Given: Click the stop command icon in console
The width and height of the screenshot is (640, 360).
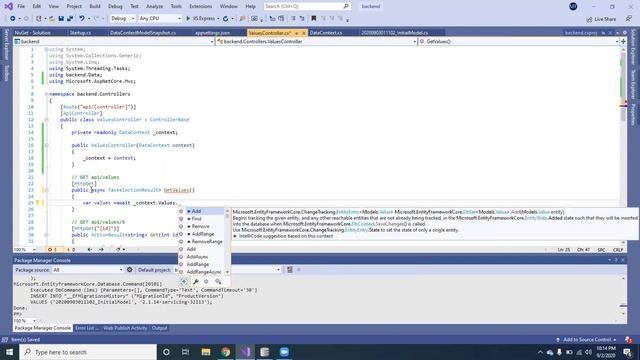Looking at the screenshot, I should click(298, 270).
